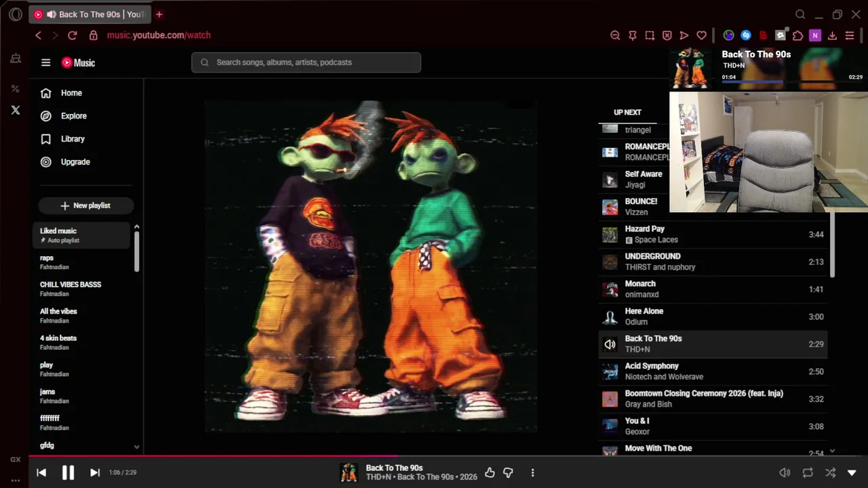Open the 'All the vibes' playlist
This screenshot has width=868, height=488.
81,316
